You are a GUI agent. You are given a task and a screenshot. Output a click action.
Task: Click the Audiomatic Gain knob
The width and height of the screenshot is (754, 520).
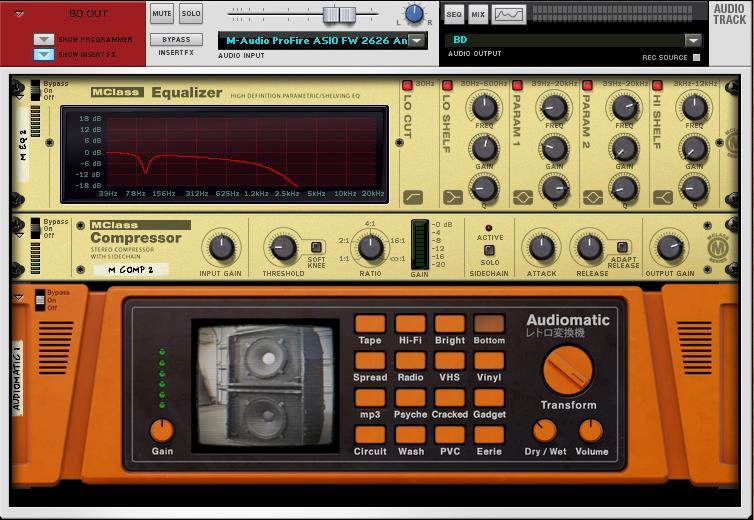162,431
